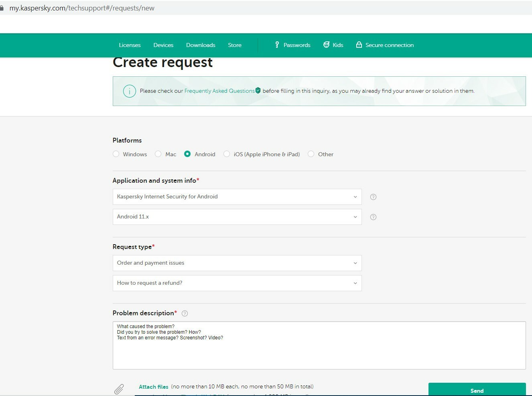Click the Kids icon in navigation bar
This screenshot has height=396, width=532.
point(326,45)
